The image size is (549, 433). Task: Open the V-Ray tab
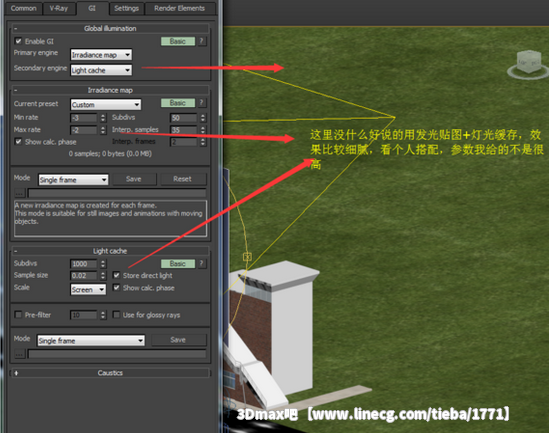tap(59, 8)
